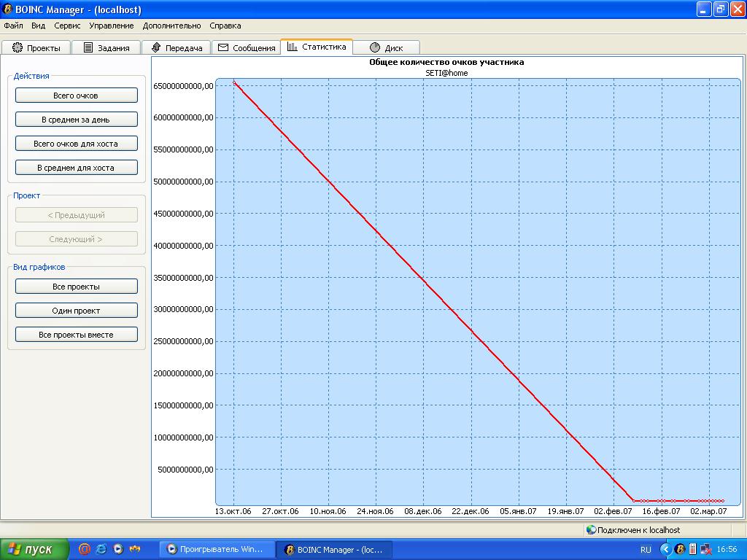Click the Все проекты вместе button
The image size is (747, 560).
point(76,335)
